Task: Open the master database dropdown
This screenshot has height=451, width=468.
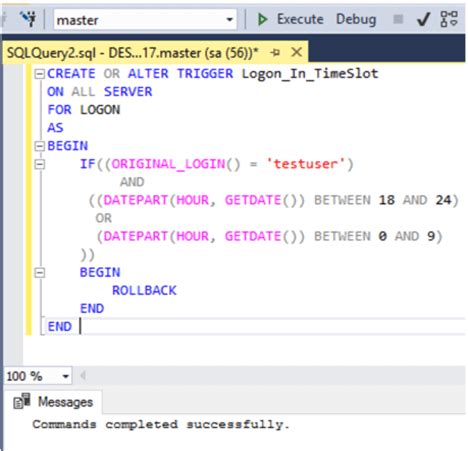Action: coord(229,20)
